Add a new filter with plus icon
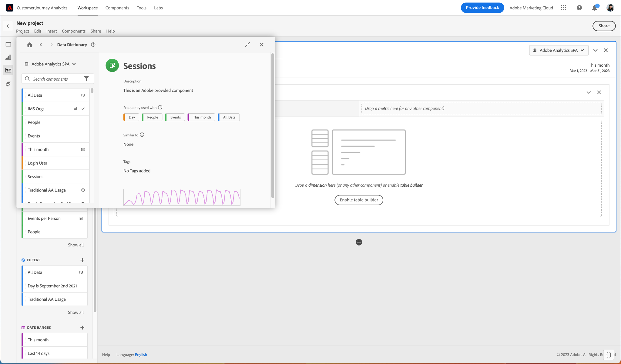This screenshot has width=621, height=364. 82,260
